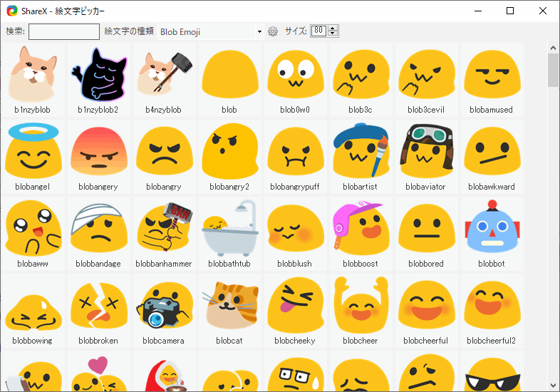Click the scrollbar up arrow
This screenshot has height=392, width=560.
[553, 48]
